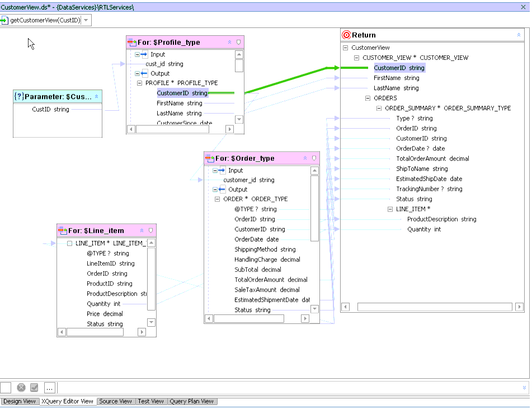Click the For: $Order_type node icon
This screenshot has height=409, width=532.
tap(210, 158)
